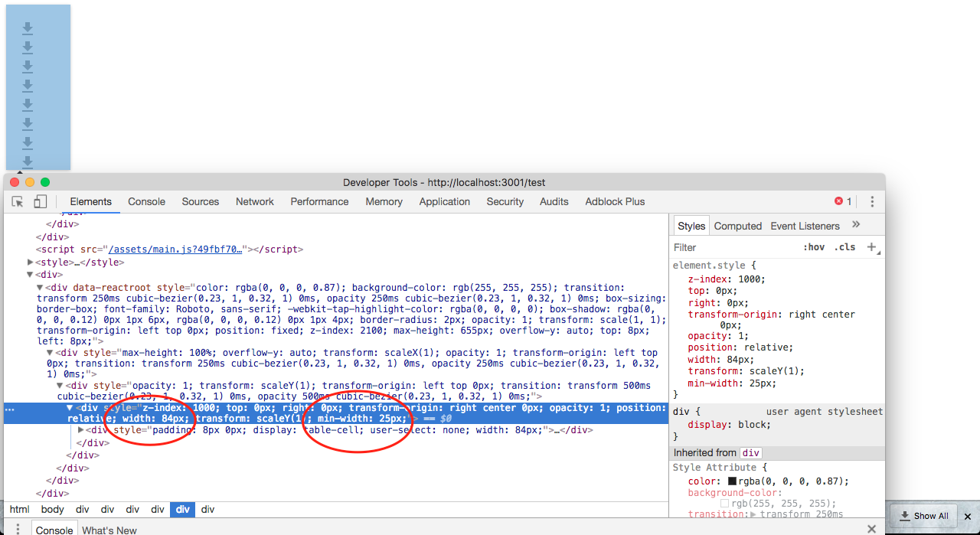
Task: Expand the collapsed style element node
Action: pos(31,262)
